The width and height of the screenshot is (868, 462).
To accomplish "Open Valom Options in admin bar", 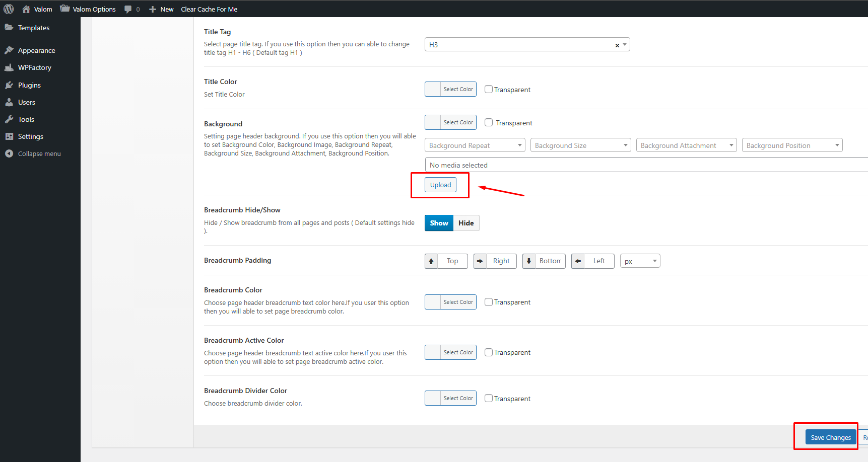I will [x=88, y=9].
